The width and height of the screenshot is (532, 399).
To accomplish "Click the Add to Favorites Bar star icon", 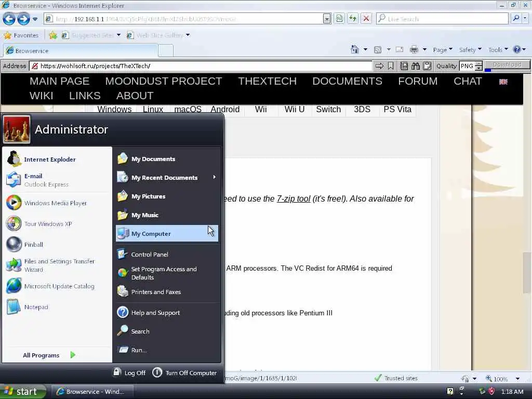I will click(x=54, y=35).
